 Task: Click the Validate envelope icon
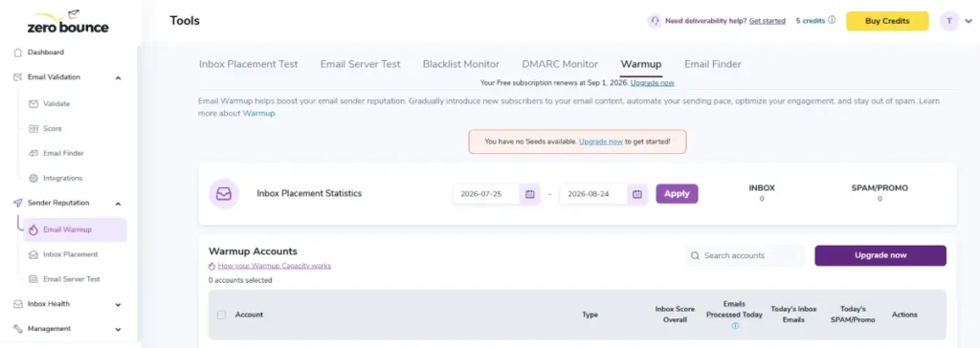[33, 103]
